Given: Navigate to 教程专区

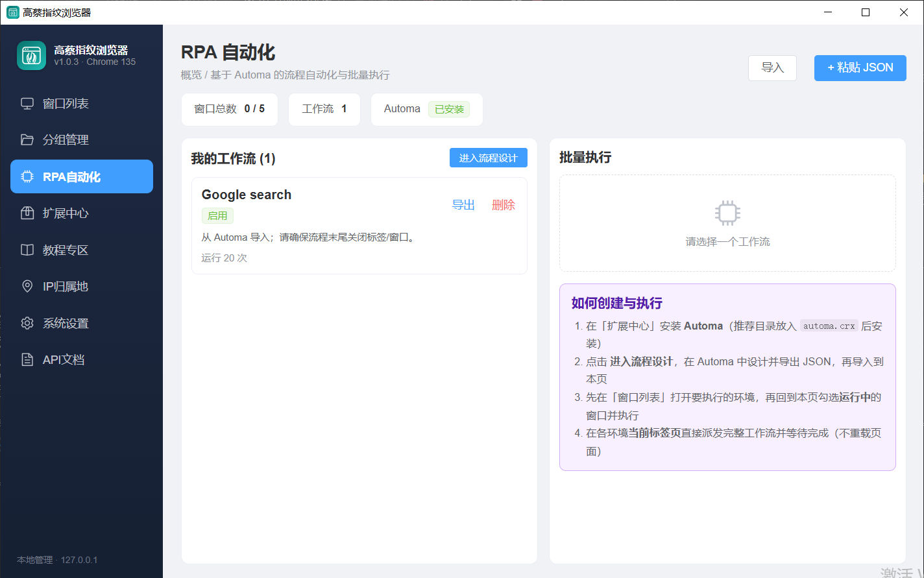Looking at the screenshot, I should 82,250.
